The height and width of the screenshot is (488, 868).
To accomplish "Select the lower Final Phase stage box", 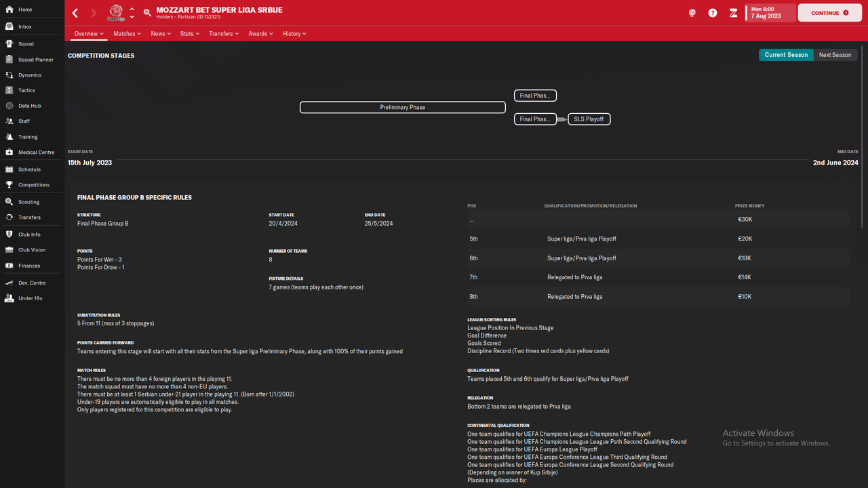I will point(535,119).
